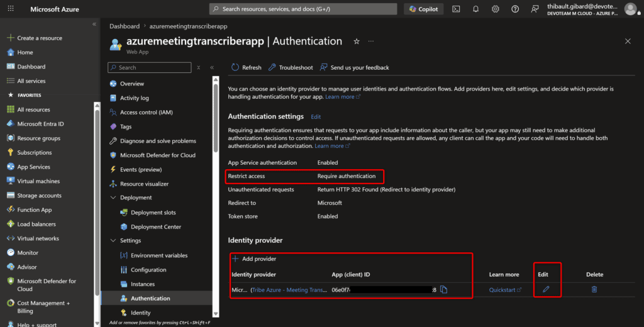Clear the resource menu search
The image size is (644, 327).
[x=198, y=67]
